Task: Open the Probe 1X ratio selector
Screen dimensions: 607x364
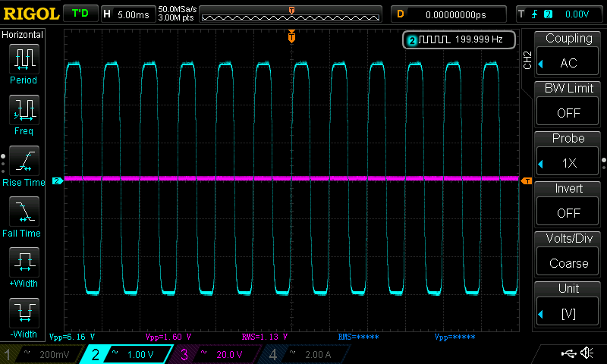Action: pos(568,163)
